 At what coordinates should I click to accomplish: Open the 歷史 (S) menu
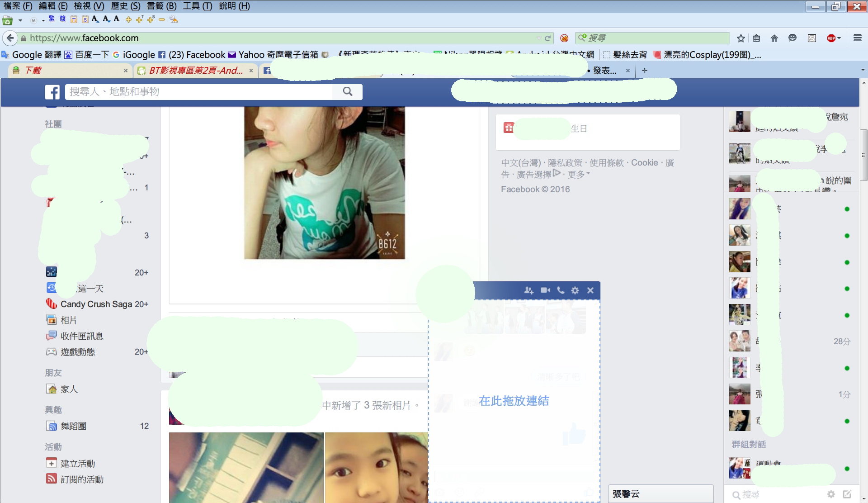click(x=125, y=6)
